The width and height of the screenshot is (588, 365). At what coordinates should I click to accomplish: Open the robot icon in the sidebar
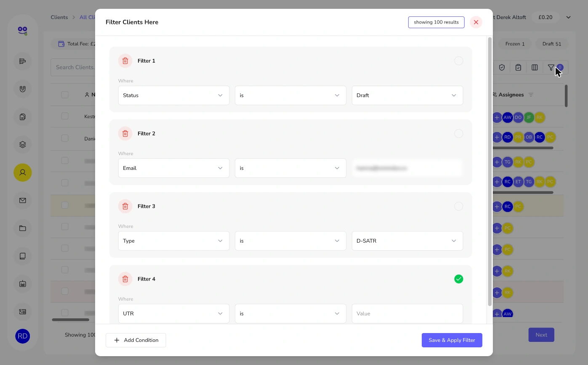[23, 283]
